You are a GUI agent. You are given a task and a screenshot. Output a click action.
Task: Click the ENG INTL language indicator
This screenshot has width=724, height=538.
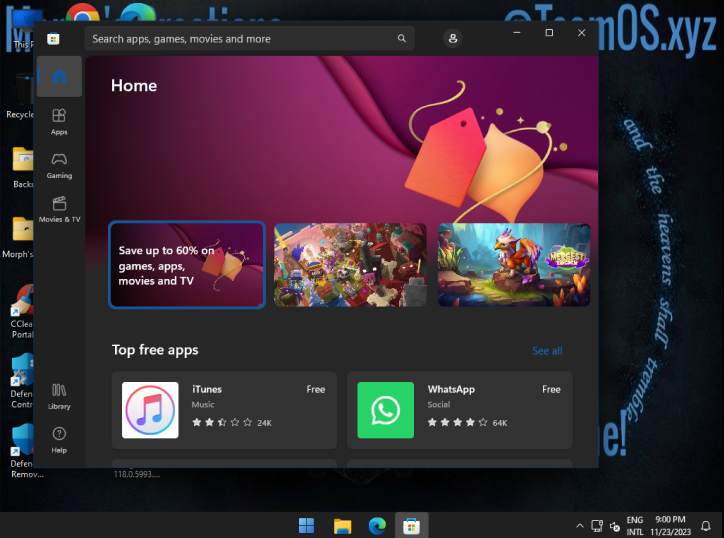click(x=635, y=526)
